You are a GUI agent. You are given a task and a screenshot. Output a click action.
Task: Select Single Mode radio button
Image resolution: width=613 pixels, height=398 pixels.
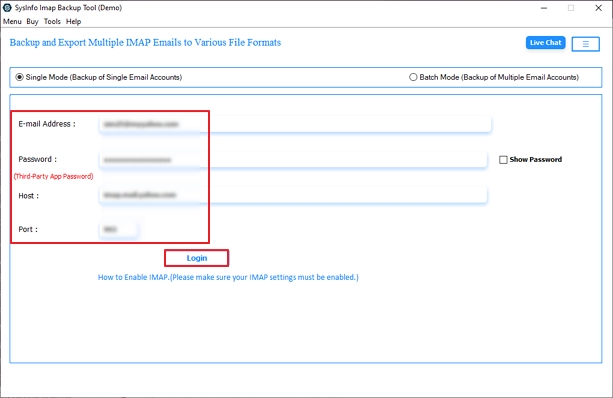(x=19, y=77)
